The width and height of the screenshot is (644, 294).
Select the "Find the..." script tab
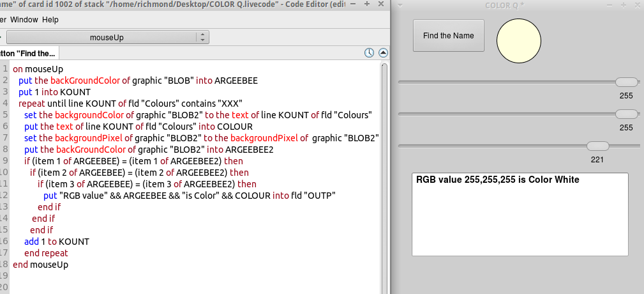[x=29, y=53]
